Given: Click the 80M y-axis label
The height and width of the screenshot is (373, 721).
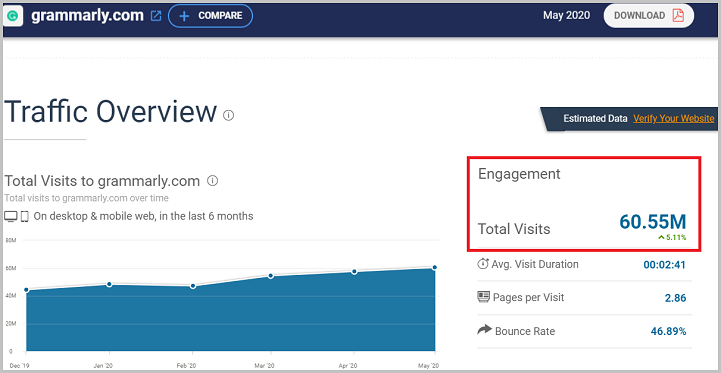Looking at the screenshot, I should pos(11,240).
